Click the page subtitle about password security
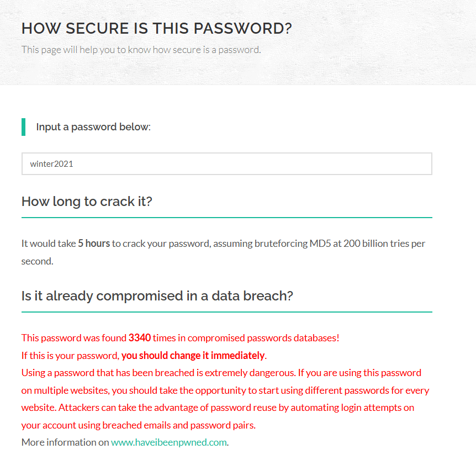 141,50
